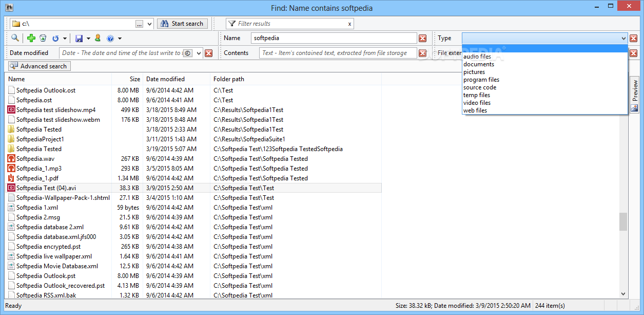644x315 pixels.
Task: Open the vertical Preview tab
Action: [x=635, y=90]
